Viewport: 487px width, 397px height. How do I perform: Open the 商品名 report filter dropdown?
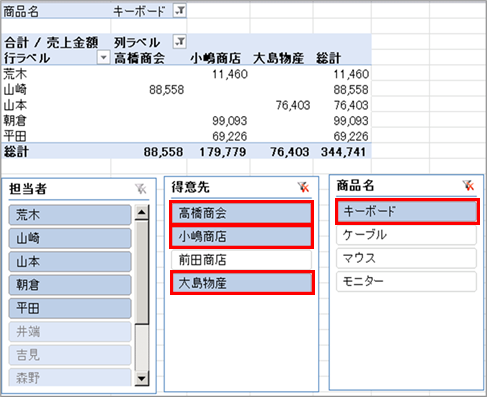180,11
